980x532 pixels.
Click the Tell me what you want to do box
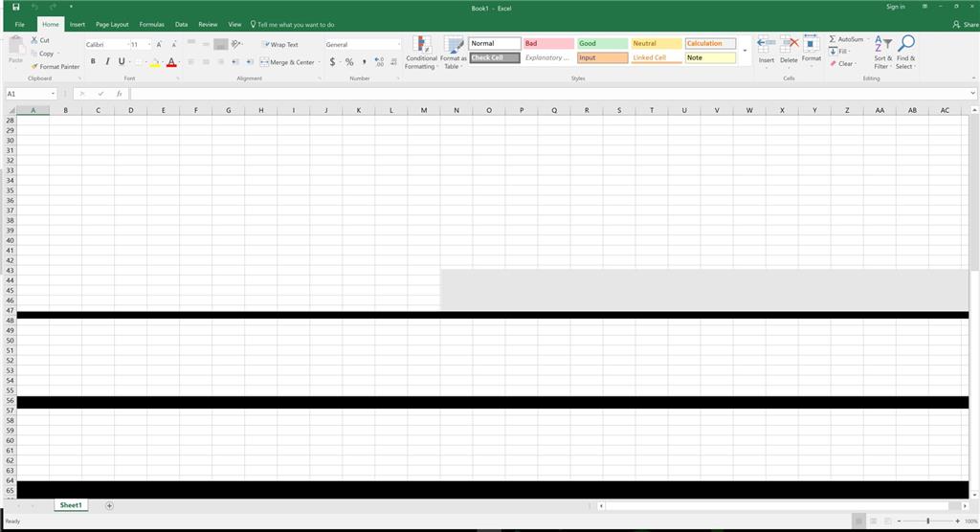[x=293, y=24]
